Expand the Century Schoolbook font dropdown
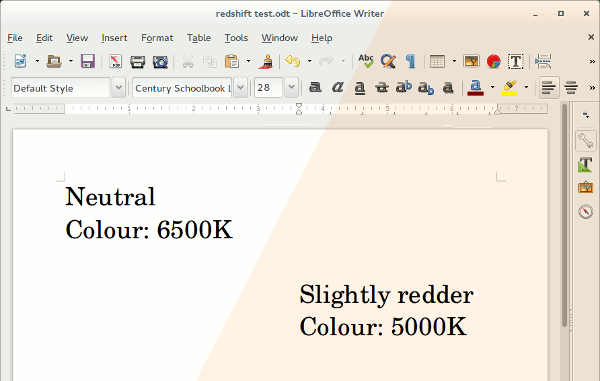600x381 pixels. click(x=240, y=88)
